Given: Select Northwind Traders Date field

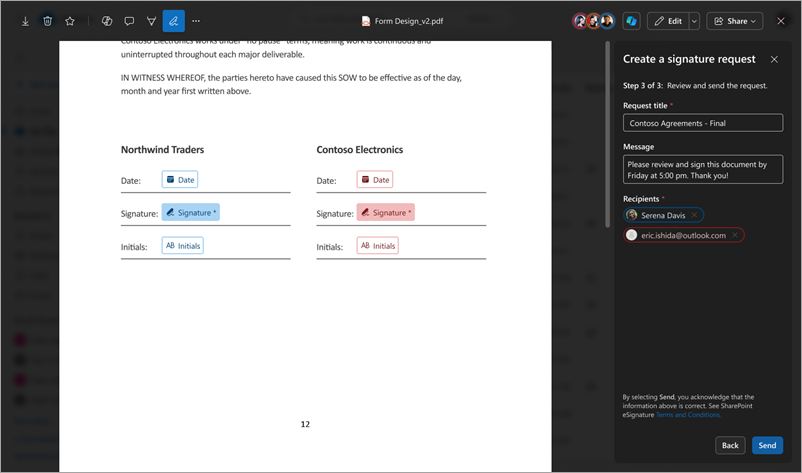Looking at the screenshot, I should 180,179.
